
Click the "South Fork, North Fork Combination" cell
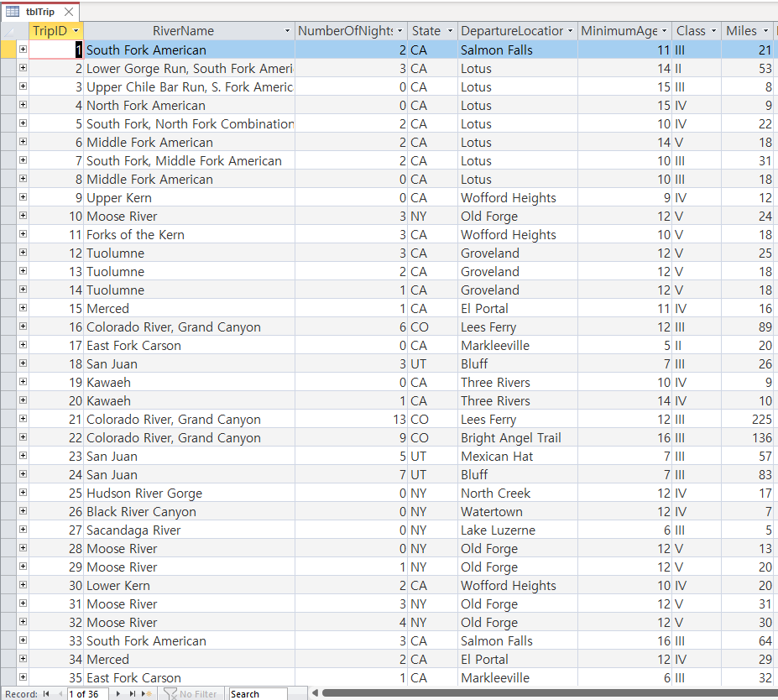[x=189, y=123]
